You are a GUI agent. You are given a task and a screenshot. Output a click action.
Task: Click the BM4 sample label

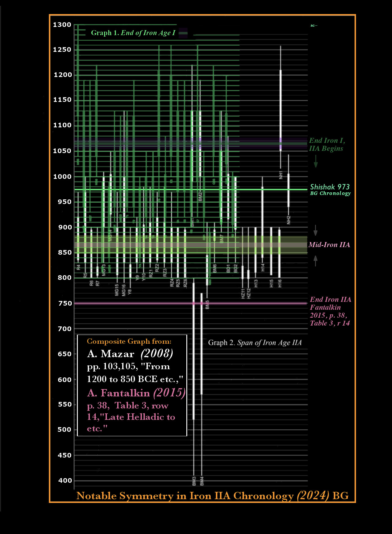[202, 481]
